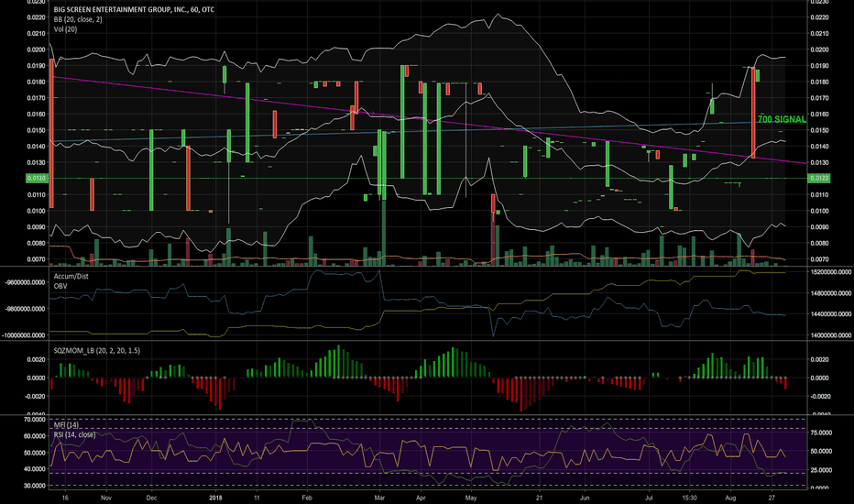This screenshot has height=504, width=854.
Task: Select the BB (20, close, 2) indicator label
Action: 78,19
